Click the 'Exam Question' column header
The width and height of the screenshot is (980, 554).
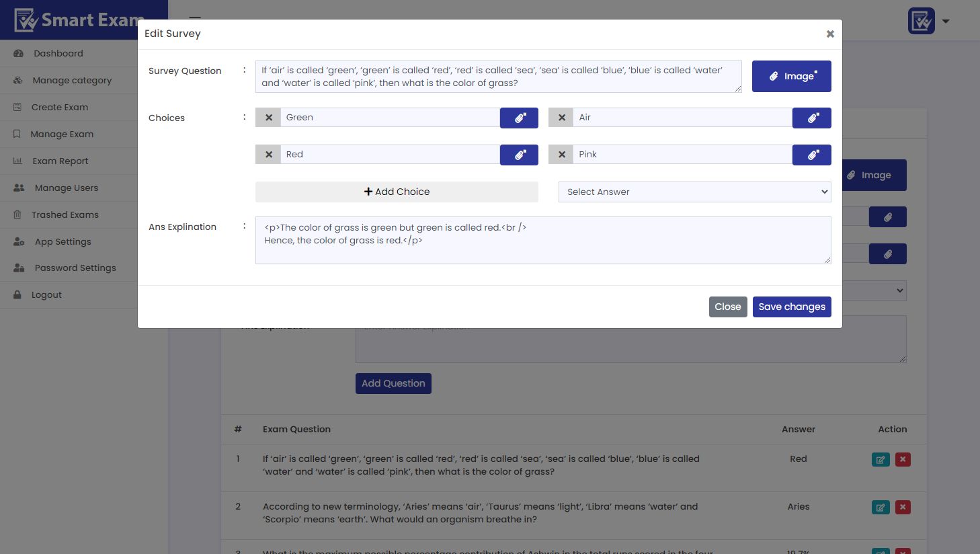coord(296,430)
